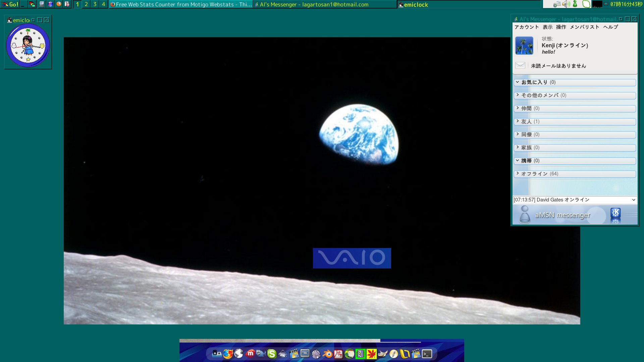Viewport: 644px width, 362px height.
Task: Open the メンバリスト menu
Action: tap(584, 27)
